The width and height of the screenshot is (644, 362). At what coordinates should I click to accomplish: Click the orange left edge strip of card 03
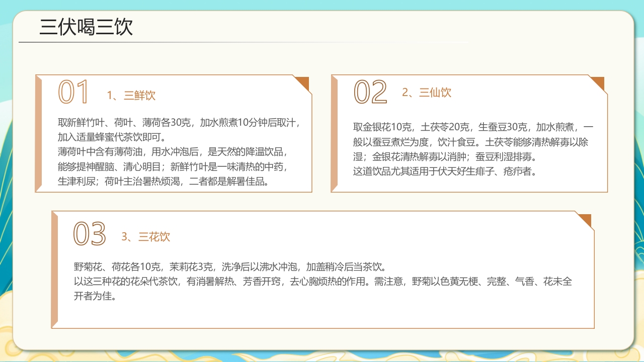click(x=54, y=271)
